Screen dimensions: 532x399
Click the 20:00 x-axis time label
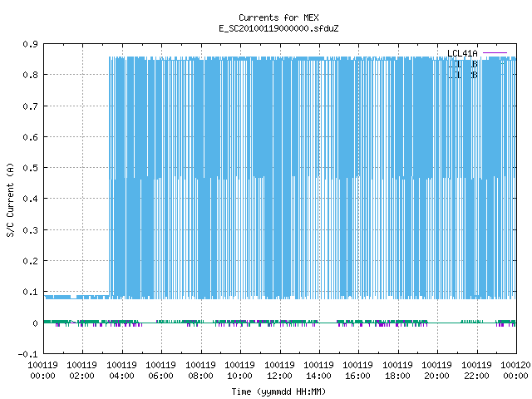pyautogui.click(x=436, y=376)
